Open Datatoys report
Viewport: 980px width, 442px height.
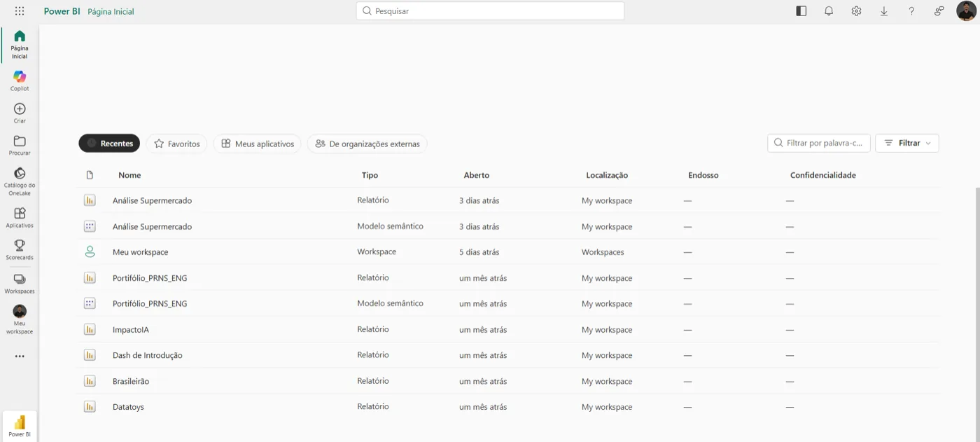[x=128, y=407]
